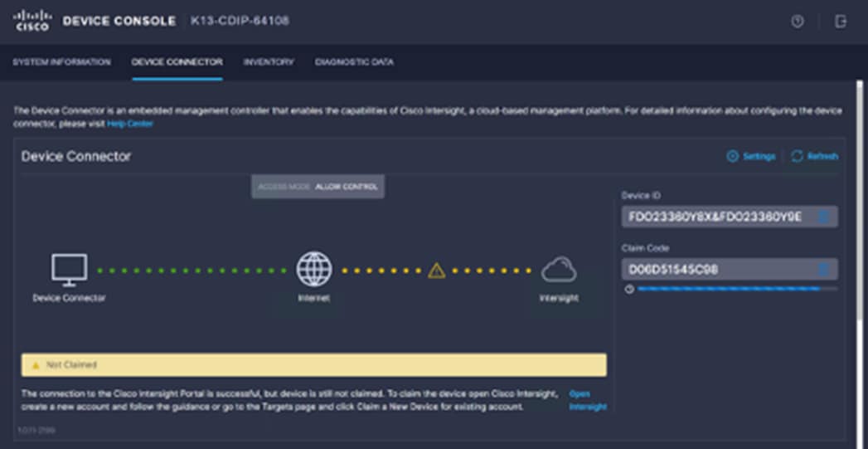Click the Claim Code label
This screenshot has height=449, width=868.
coord(646,248)
